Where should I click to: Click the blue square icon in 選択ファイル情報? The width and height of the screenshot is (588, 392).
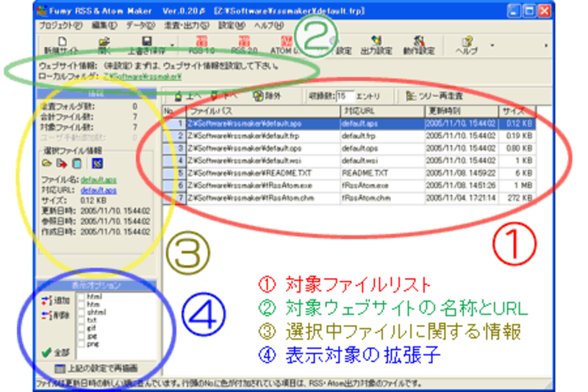click(97, 163)
